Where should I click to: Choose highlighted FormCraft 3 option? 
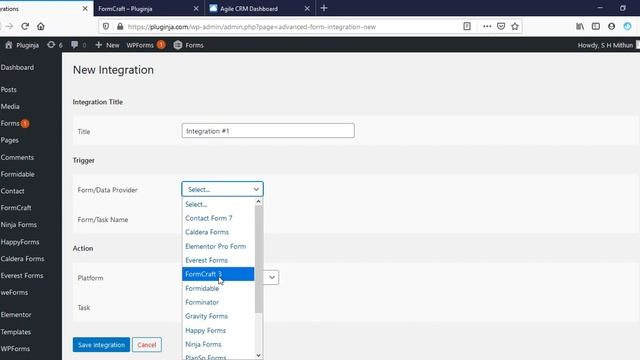point(218,274)
